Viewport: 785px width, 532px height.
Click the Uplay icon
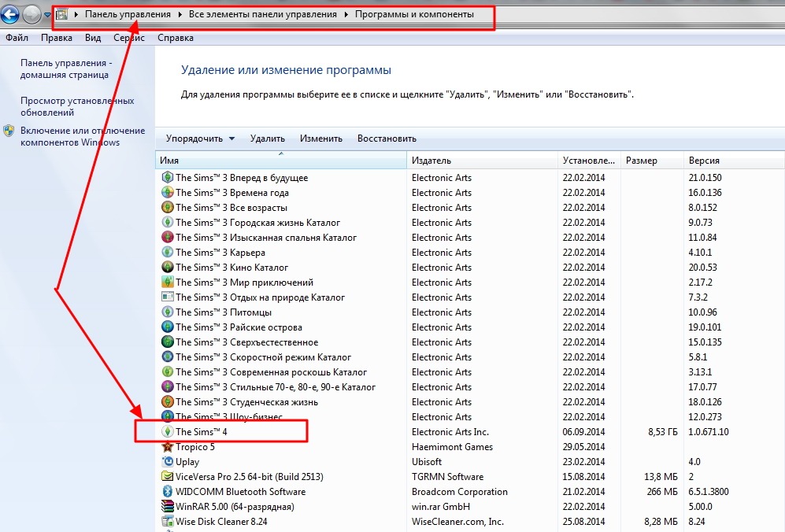click(167, 461)
